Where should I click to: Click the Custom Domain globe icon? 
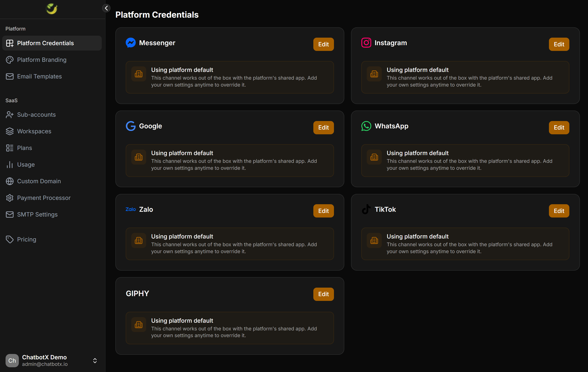[x=10, y=181]
